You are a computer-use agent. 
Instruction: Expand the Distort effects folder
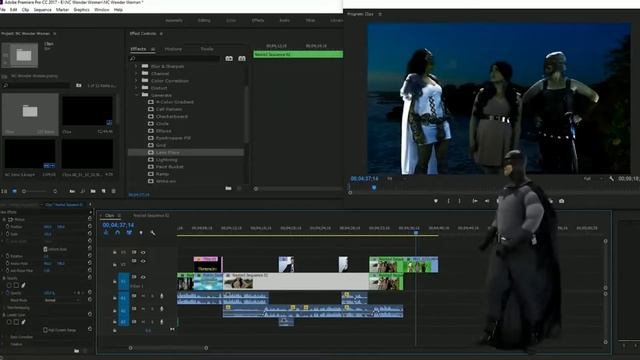136,88
